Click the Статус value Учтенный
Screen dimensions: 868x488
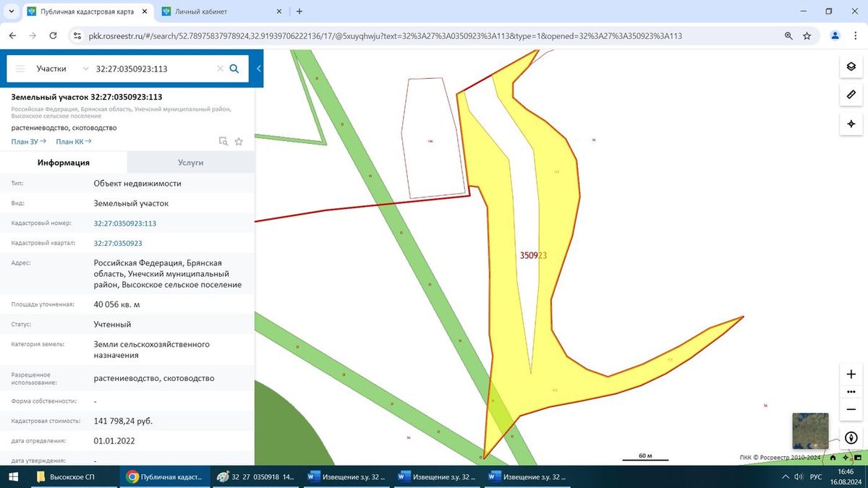click(112, 325)
